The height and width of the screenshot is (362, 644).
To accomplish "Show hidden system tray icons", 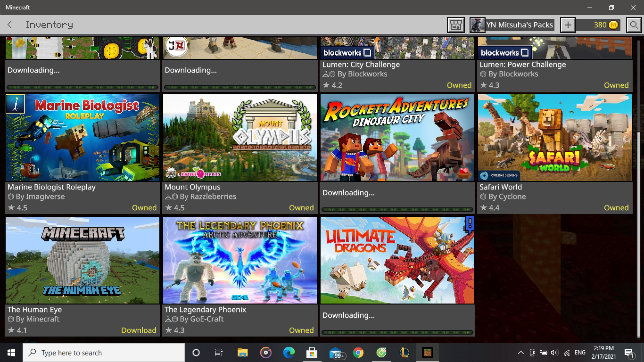I will click(520, 353).
